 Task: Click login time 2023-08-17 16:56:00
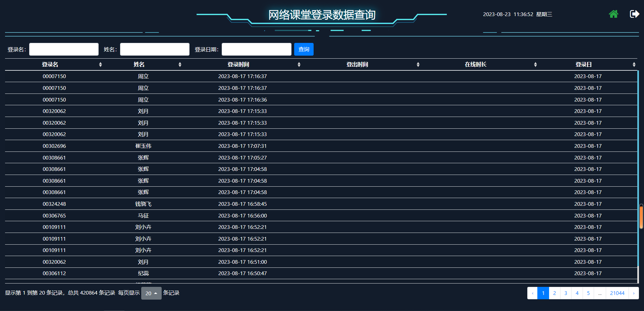(243, 216)
